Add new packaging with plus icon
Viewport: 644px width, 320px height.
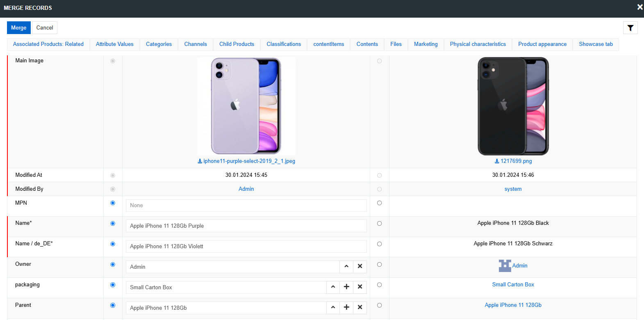pos(346,287)
